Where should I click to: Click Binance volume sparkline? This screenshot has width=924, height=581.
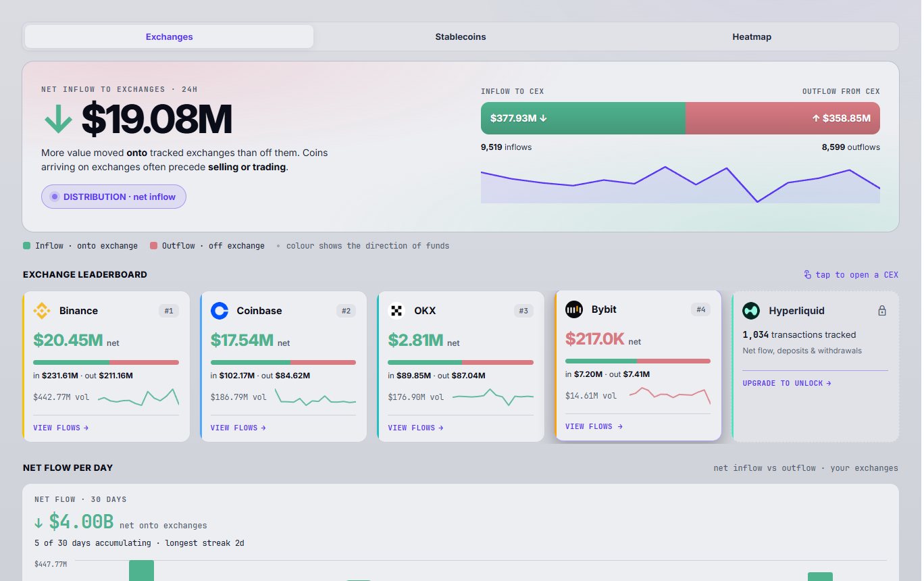pyautogui.click(x=138, y=397)
